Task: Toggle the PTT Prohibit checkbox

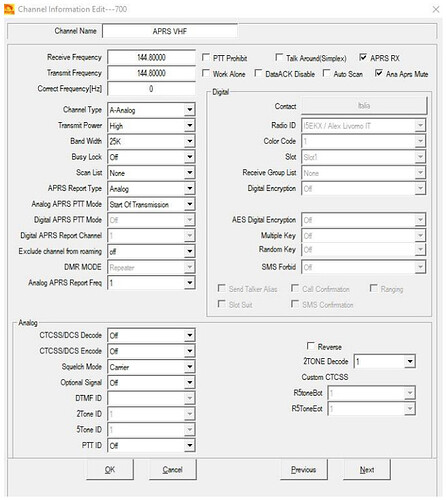Action: click(206, 57)
